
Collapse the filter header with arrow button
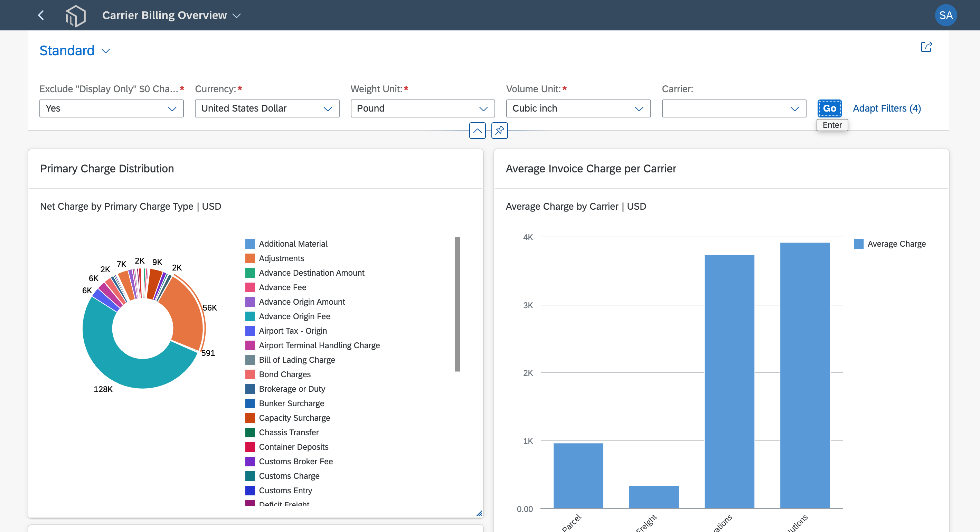pos(478,131)
